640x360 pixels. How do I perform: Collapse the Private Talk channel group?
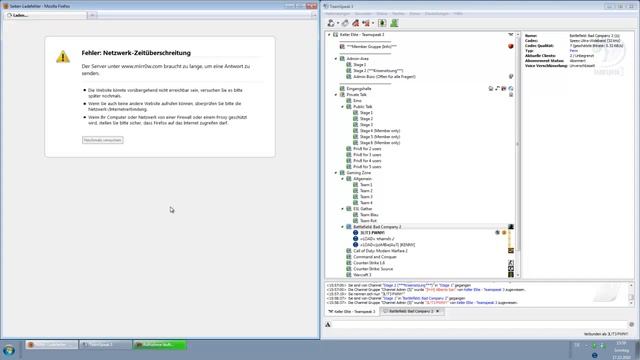tap(336, 95)
